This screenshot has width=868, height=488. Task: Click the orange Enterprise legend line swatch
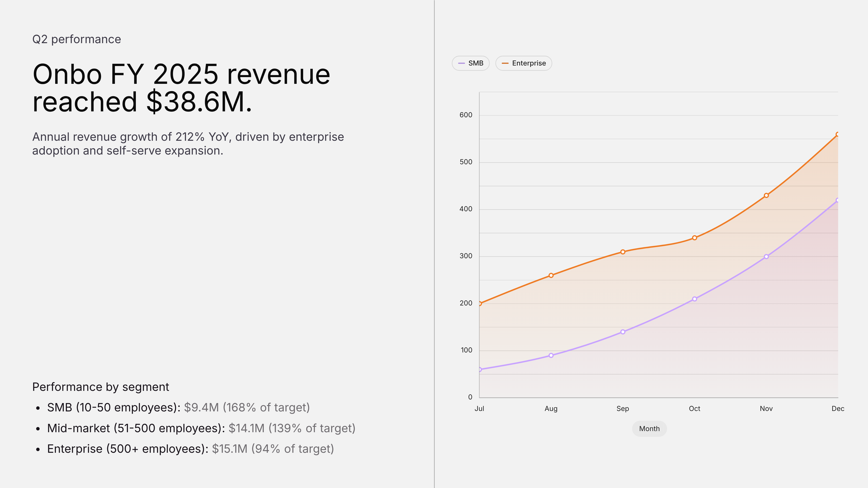(505, 63)
